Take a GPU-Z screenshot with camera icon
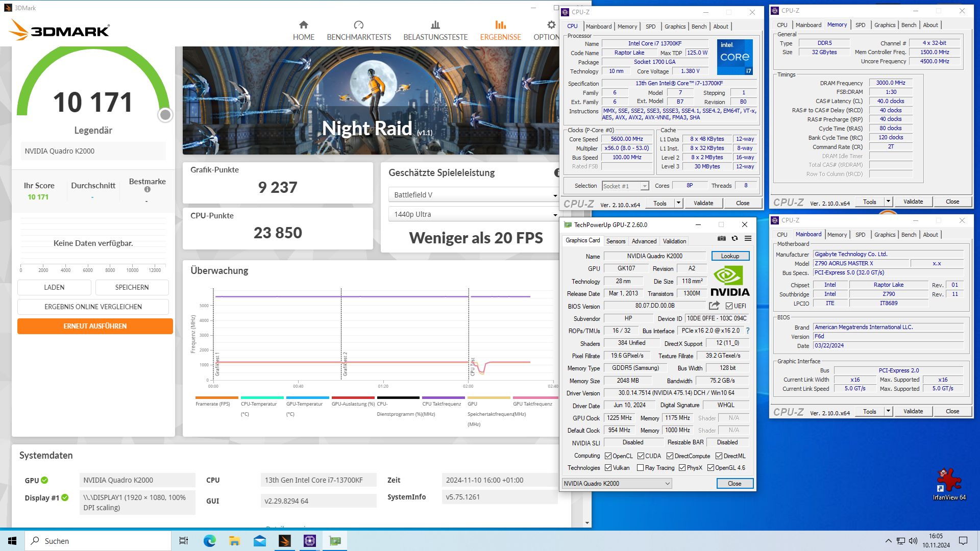Screen dimensions: 980x551 pos(721,238)
